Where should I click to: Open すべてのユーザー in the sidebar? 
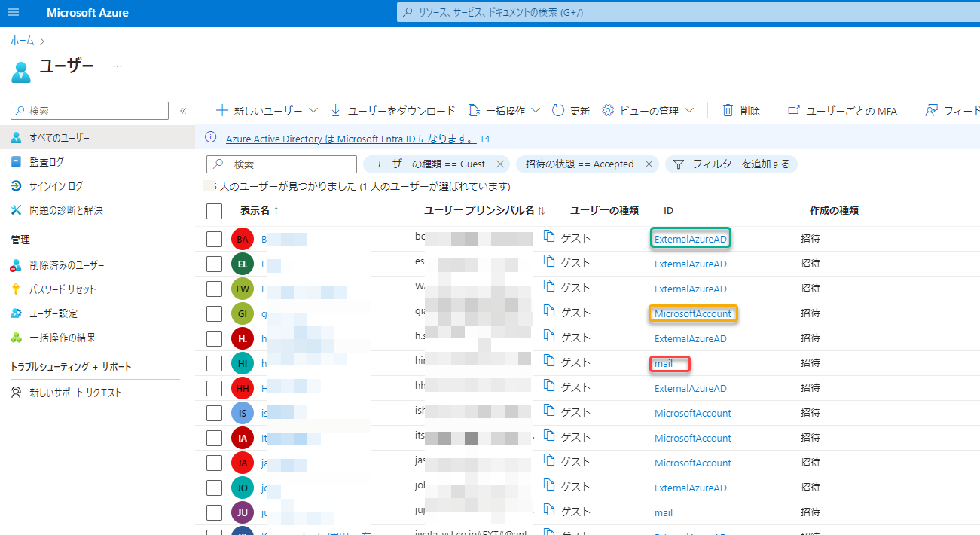(97, 137)
